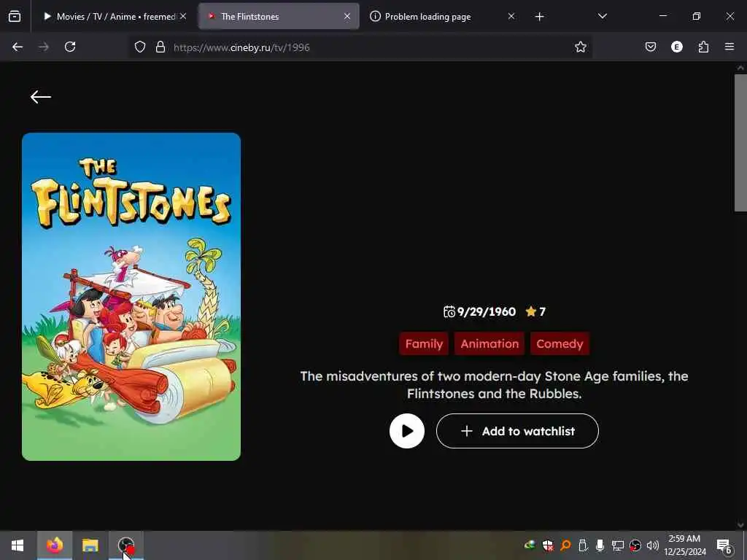747x560 pixels.
Task: Click the USB safely remove tray icon
Action: pos(583,545)
